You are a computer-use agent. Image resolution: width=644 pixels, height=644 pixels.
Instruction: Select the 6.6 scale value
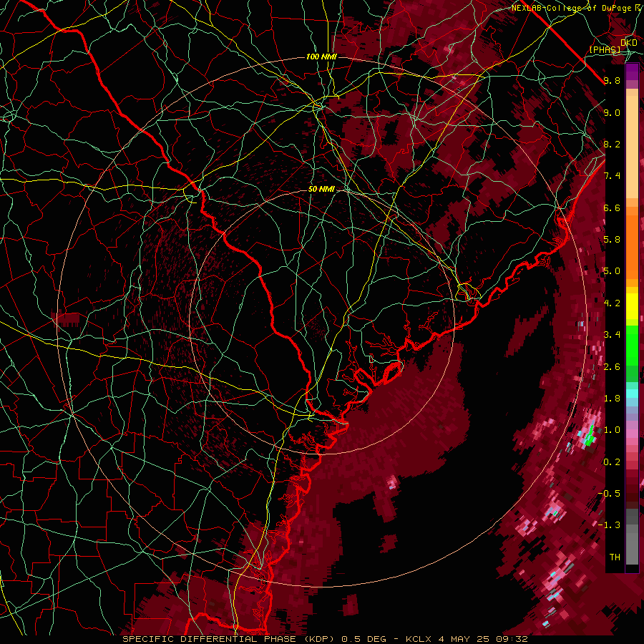click(x=612, y=208)
